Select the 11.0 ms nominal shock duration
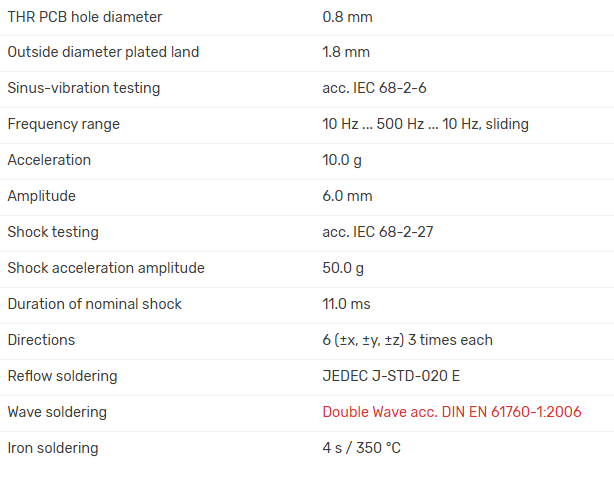Screen dimensions: 614x481 pos(346,304)
